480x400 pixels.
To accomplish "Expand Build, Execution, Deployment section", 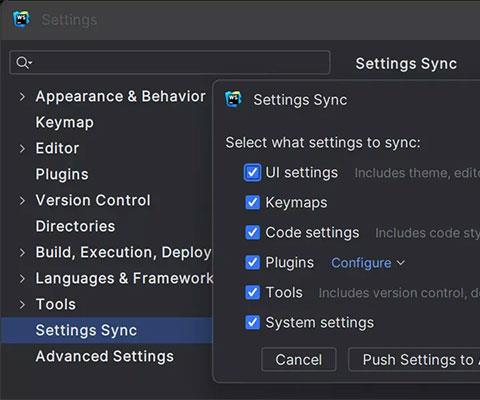I will click(x=22, y=253).
